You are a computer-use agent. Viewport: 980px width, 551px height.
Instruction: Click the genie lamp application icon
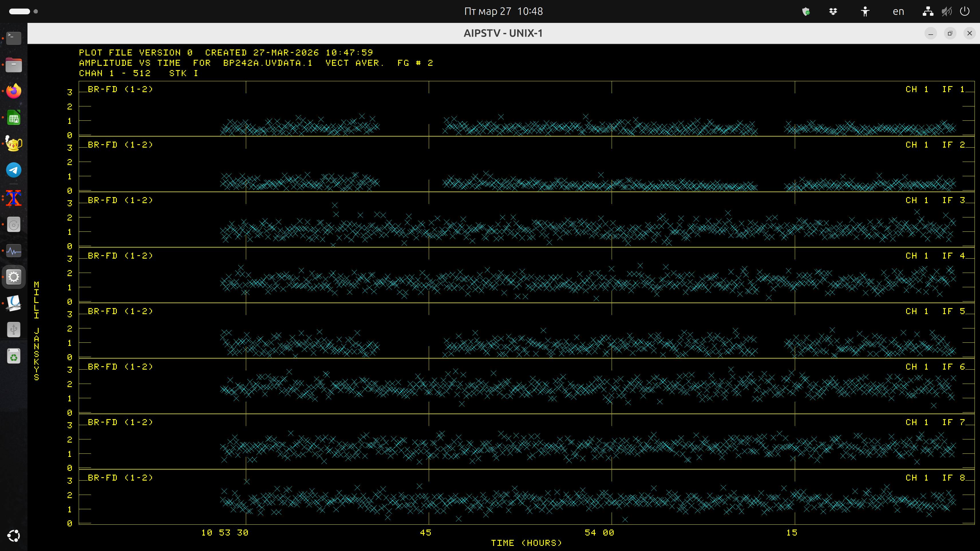14,144
